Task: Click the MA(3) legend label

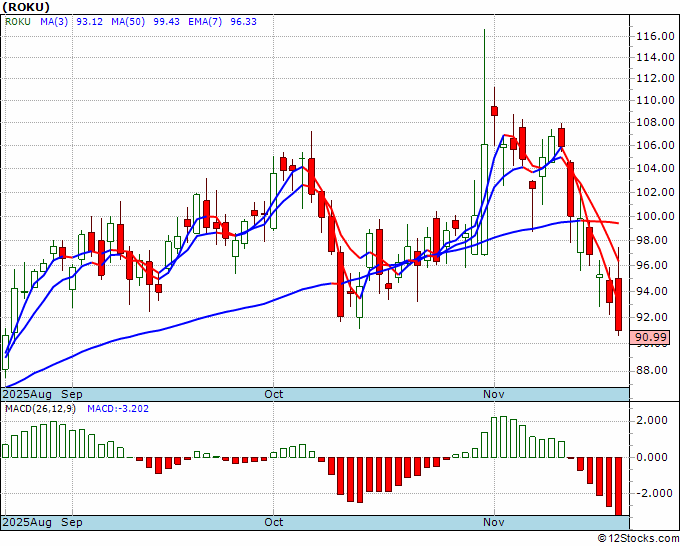Action: 54,22
